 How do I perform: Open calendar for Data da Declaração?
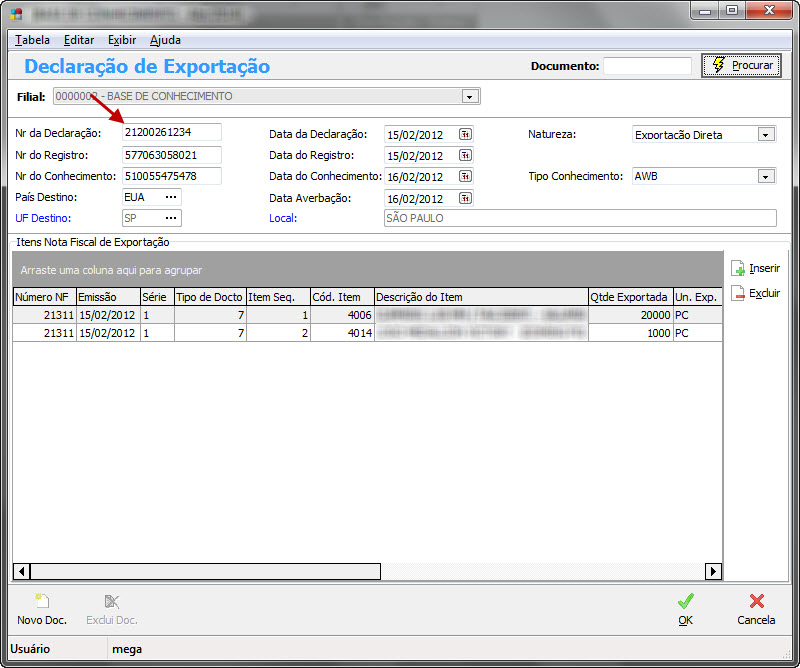465,134
